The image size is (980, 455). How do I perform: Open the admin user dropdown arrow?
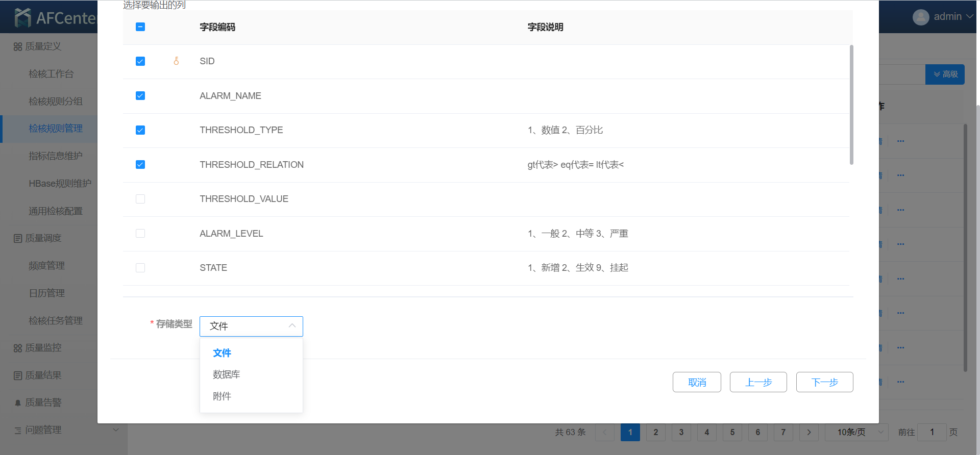(970, 17)
